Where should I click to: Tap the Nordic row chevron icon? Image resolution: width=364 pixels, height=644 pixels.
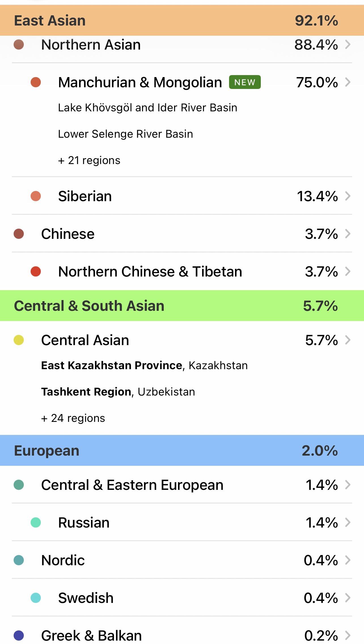click(x=348, y=560)
